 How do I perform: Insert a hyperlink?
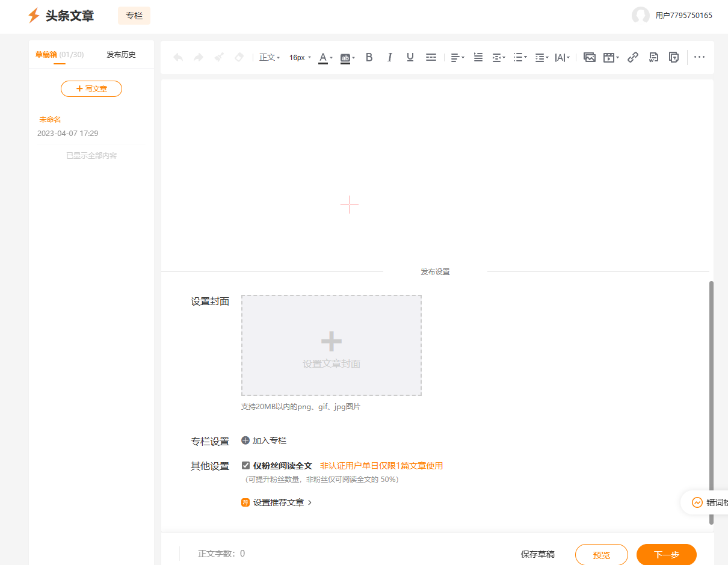click(x=633, y=57)
